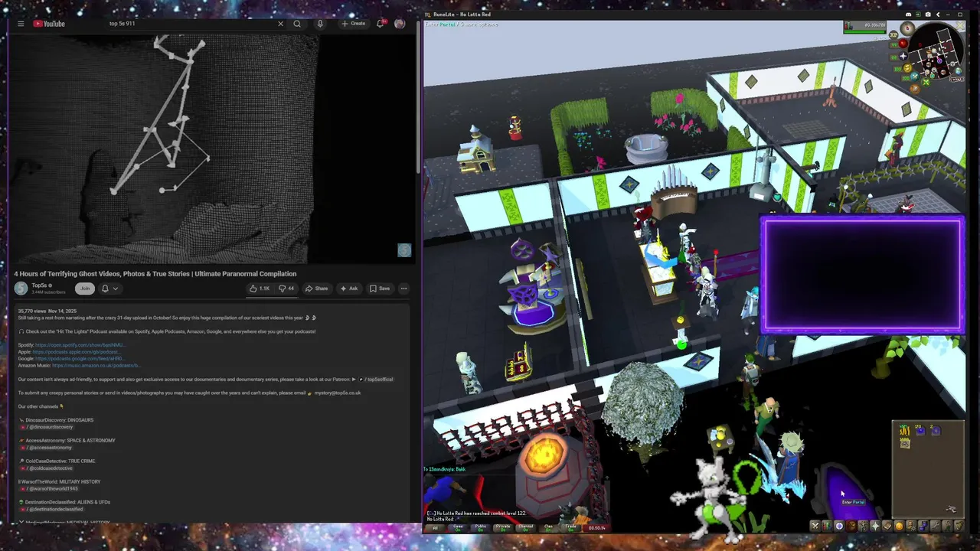Go to YouTube home via logo
The image size is (980, 551).
pos(49,24)
